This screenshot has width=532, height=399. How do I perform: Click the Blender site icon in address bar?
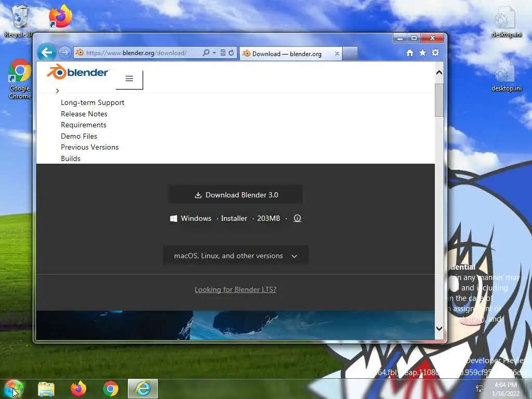pyautogui.click(x=79, y=52)
